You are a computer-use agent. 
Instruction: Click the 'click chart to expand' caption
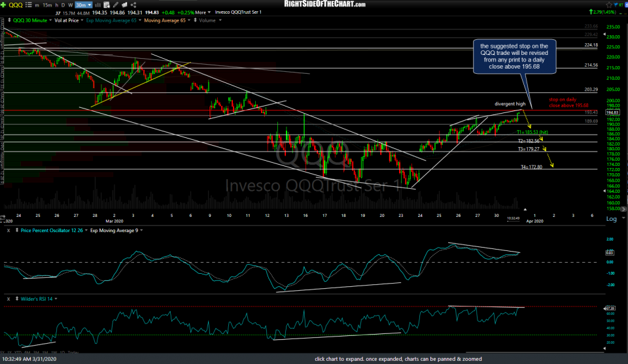(x=398, y=359)
